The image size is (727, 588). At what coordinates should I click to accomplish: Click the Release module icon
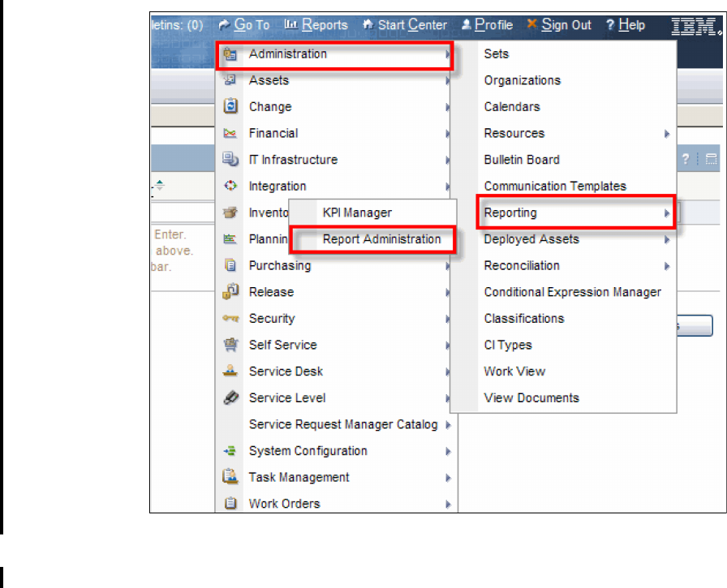pyautogui.click(x=230, y=291)
